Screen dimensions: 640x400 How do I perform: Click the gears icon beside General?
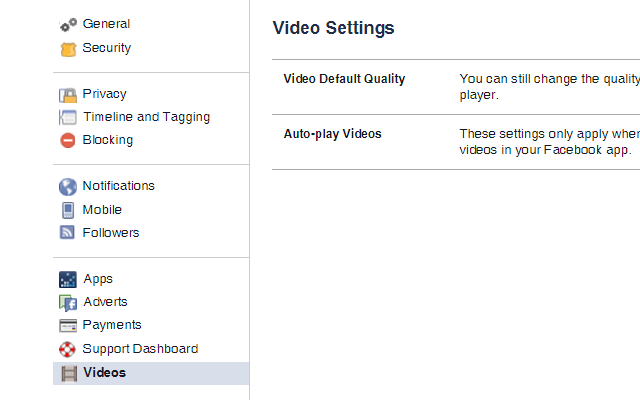[x=68, y=25]
